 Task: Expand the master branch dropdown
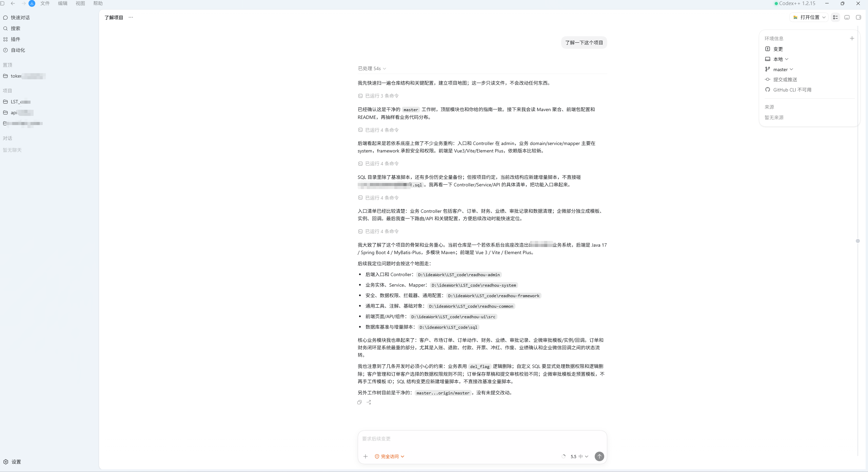click(779, 69)
